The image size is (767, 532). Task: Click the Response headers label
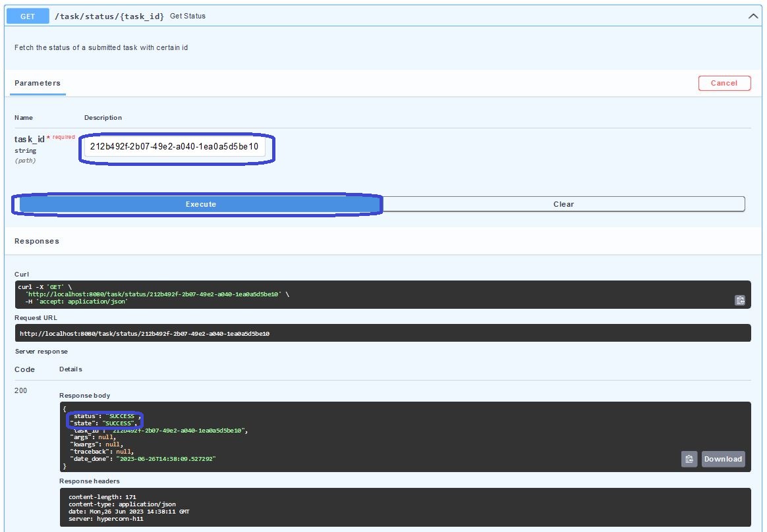coord(90,481)
